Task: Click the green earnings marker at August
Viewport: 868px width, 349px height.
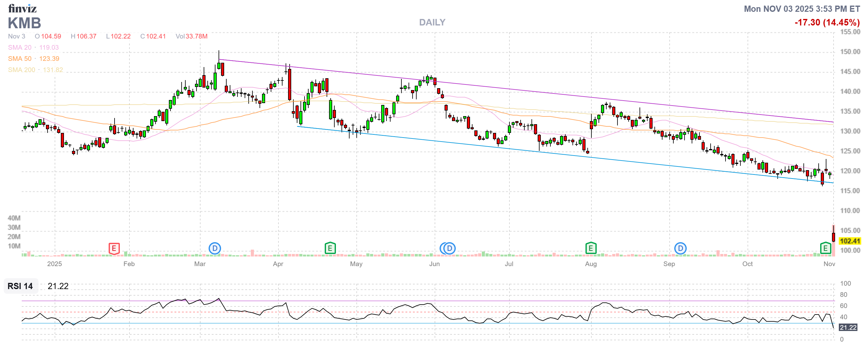Action: coord(591,248)
